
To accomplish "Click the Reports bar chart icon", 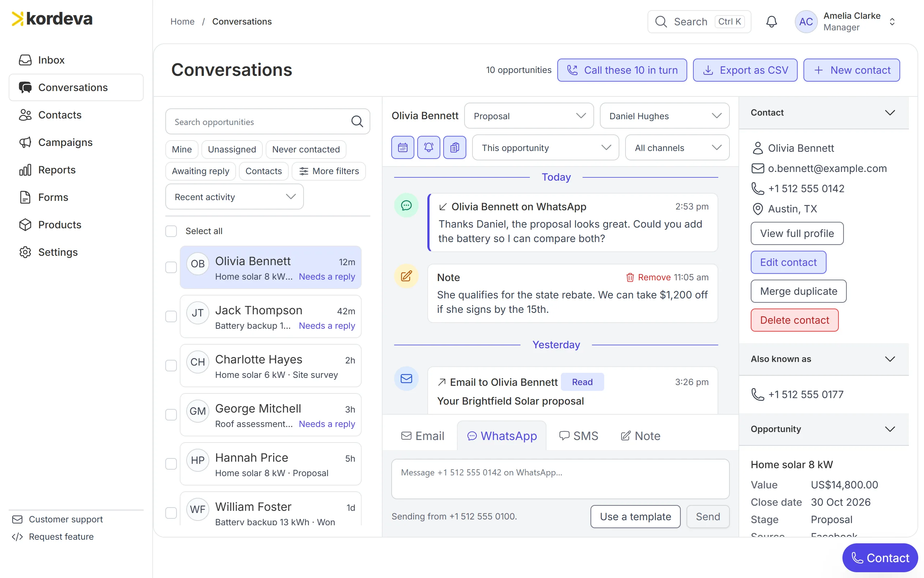I will pos(25,170).
